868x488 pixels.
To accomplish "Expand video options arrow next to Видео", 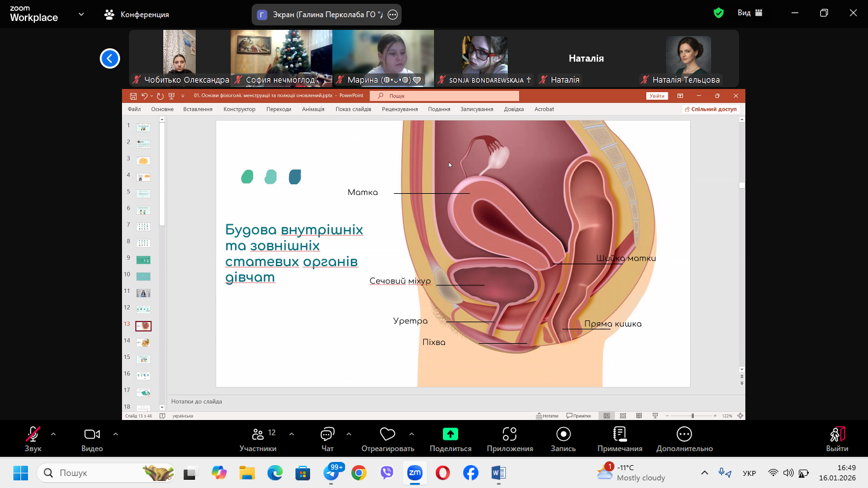I will click(x=116, y=434).
